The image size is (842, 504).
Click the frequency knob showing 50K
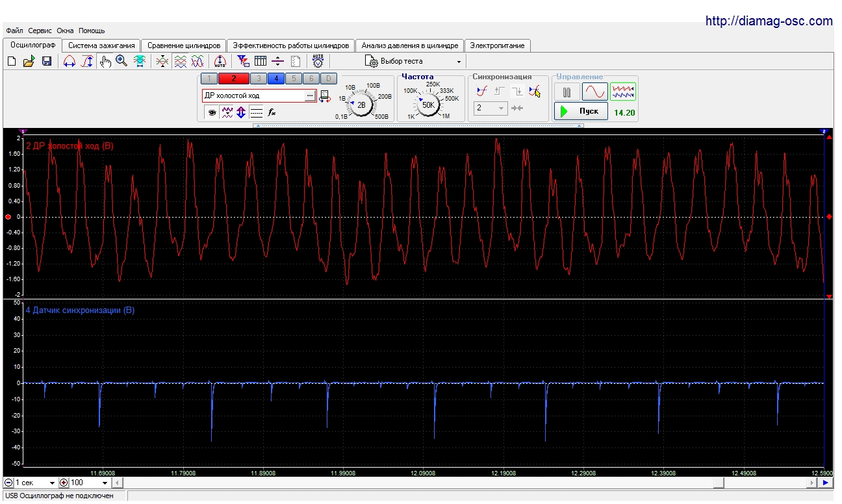click(x=428, y=104)
